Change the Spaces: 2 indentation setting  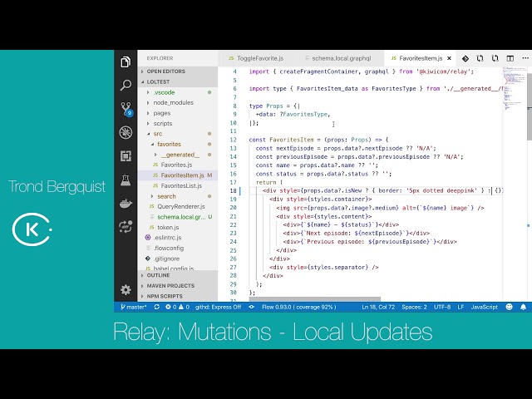pyautogui.click(x=414, y=307)
